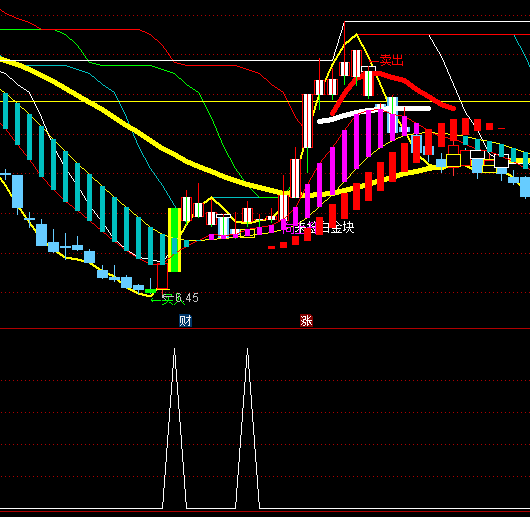Select the red 卖出 sell signal label
The image size is (530, 517).
(x=391, y=60)
